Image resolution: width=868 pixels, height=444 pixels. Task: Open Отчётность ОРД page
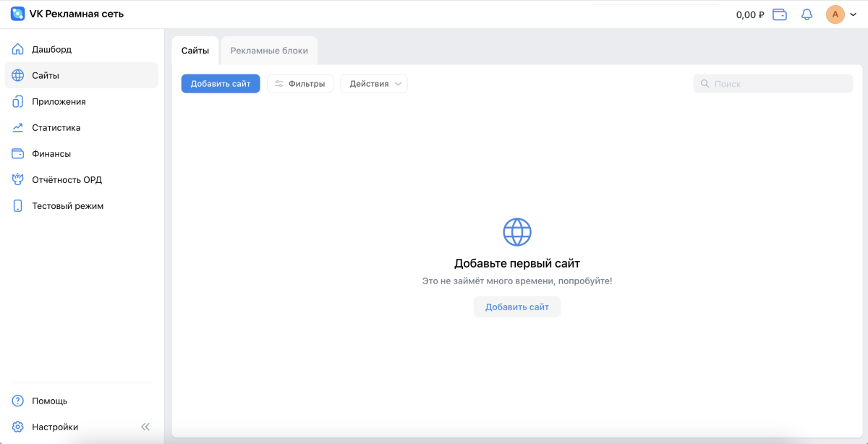coord(82,180)
